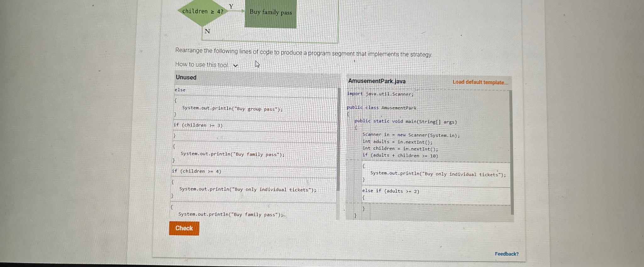The height and width of the screenshot is (267, 644).
Task: Click the 'int adults = in.nextInt();' line
Action: (x=397, y=142)
